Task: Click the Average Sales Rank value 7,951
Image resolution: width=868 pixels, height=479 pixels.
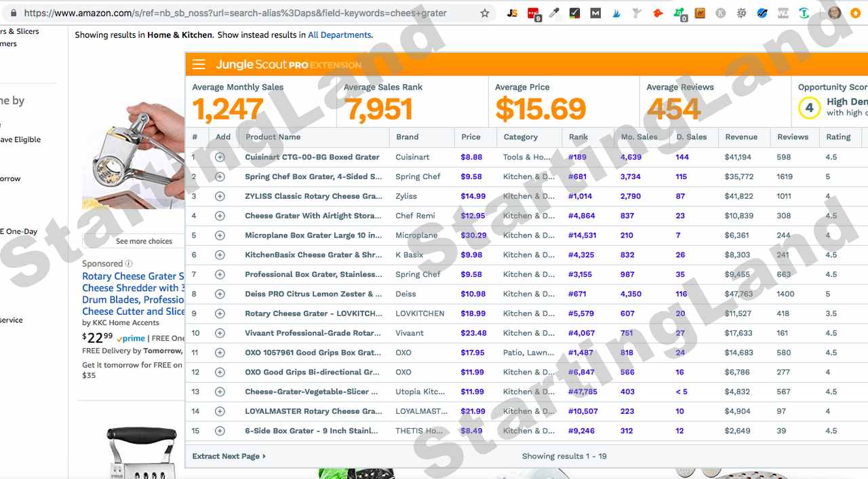Action: (378, 109)
